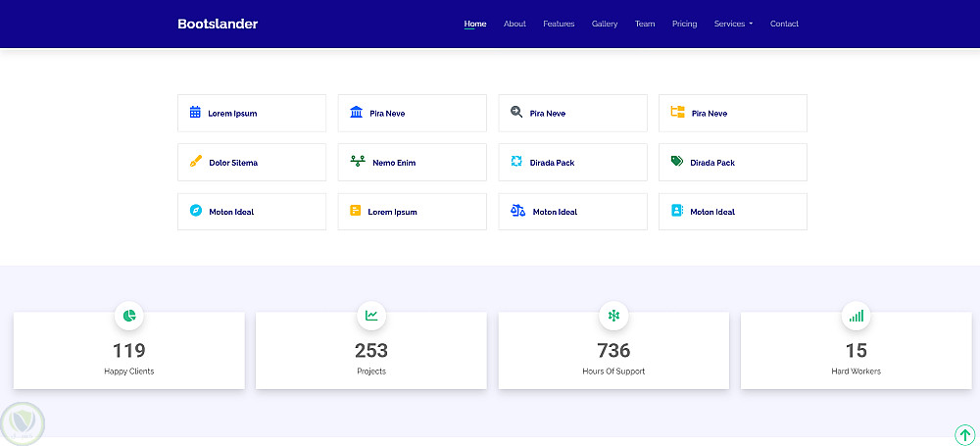Image resolution: width=980 pixels, height=446 pixels.
Task: Click the bank building icon beside Pira Neve
Action: point(357,113)
